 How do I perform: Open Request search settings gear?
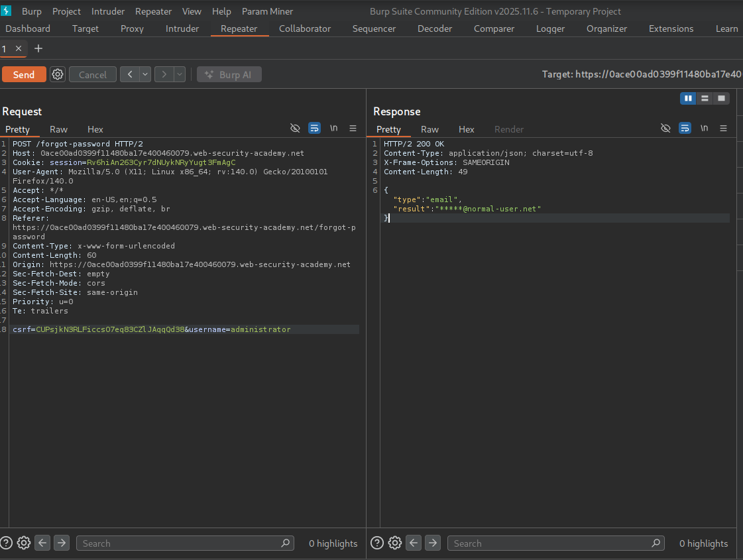coord(24,543)
